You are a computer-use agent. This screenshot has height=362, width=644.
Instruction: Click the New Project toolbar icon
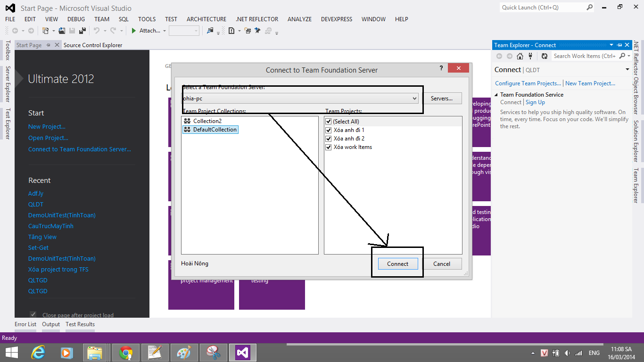click(x=45, y=31)
